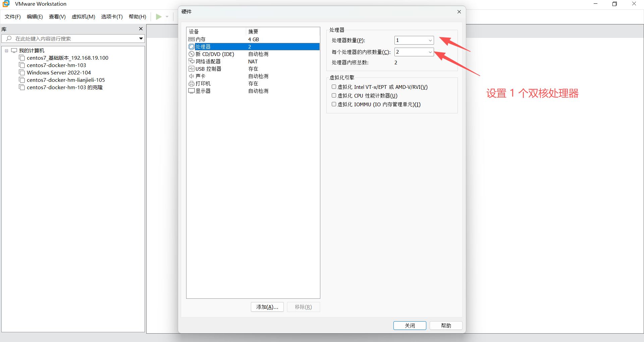The height and width of the screenshot is (342, 644).
Task: Click VM icon beside Windows Server 2022-104
Action: click(22, 72)
